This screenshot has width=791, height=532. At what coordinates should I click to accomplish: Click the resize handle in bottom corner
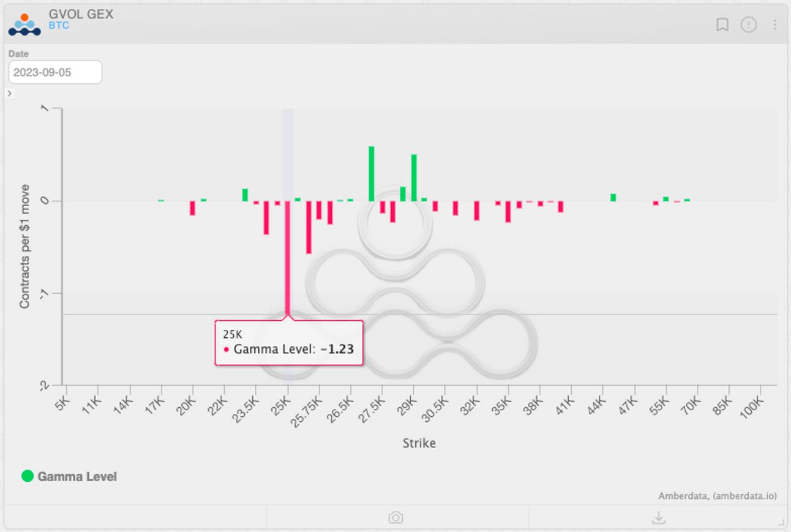tap(781, 522)
